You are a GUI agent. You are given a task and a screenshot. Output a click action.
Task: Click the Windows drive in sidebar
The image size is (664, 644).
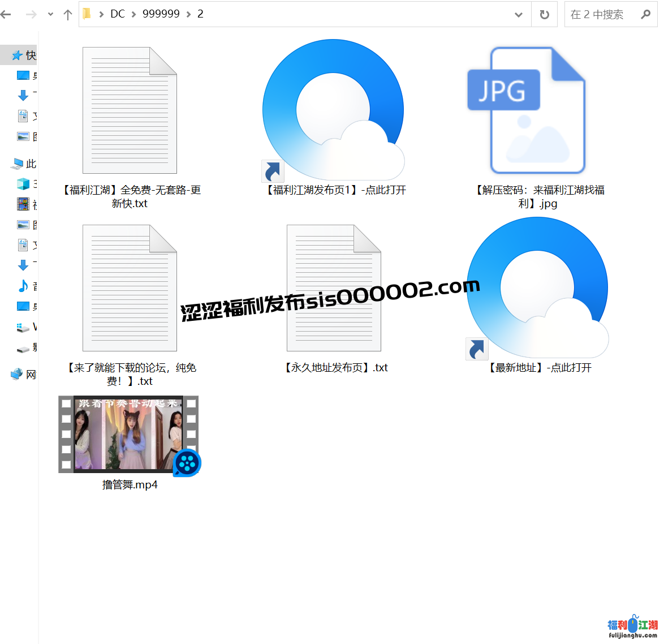coord(23,327)
